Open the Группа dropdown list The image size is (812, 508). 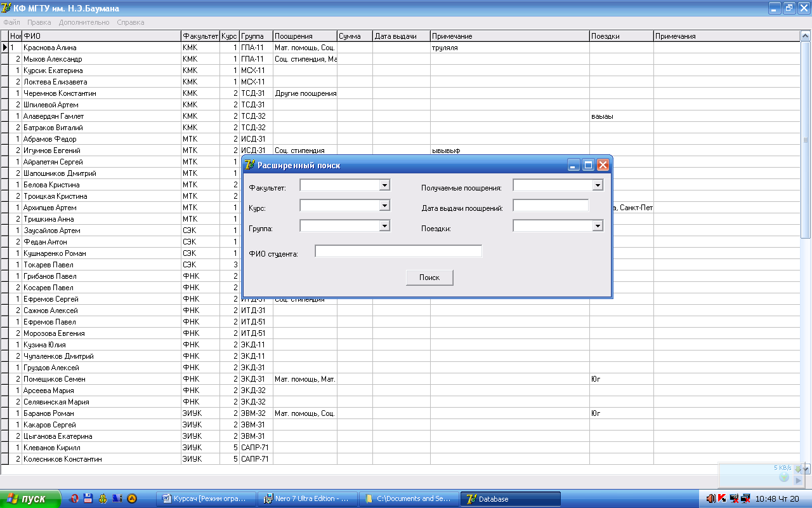coord(384,225)
